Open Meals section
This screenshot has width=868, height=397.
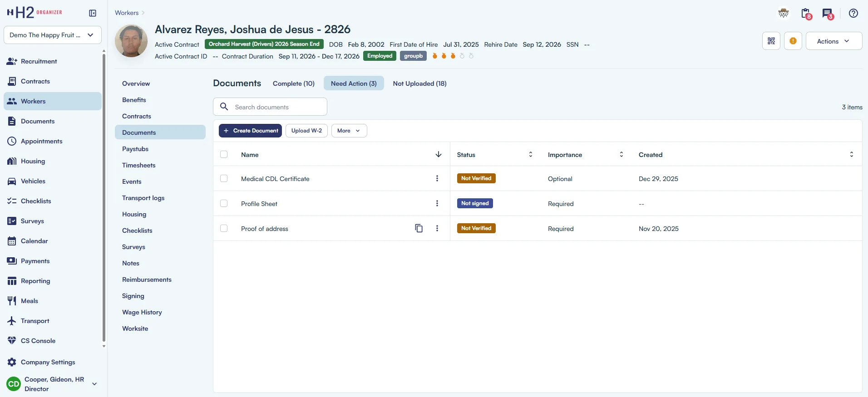coord(53,301)
